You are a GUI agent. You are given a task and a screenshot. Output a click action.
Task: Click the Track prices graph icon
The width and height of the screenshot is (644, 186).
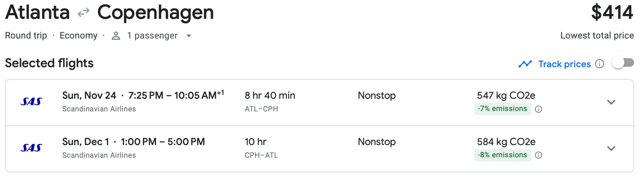(x=525, y=64)
